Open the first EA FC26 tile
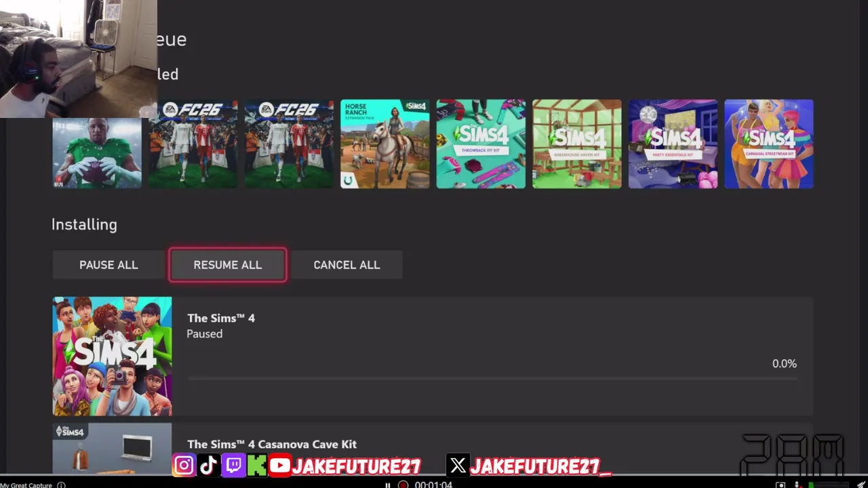 (x=193, y=144)
